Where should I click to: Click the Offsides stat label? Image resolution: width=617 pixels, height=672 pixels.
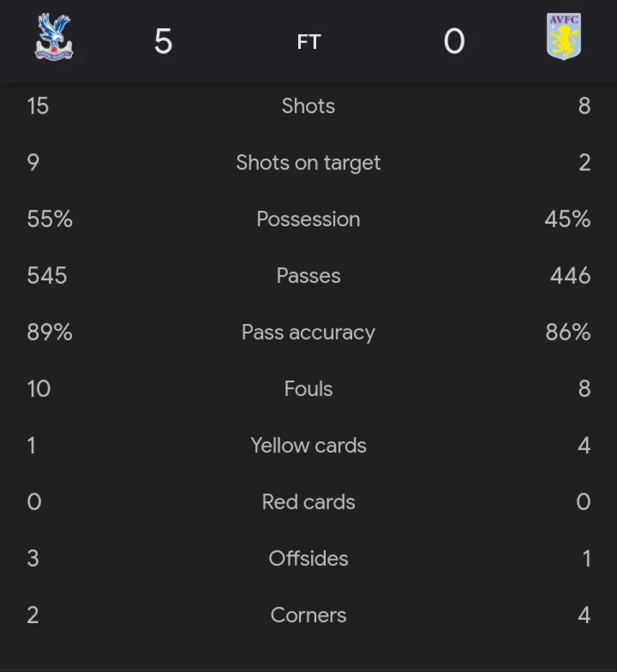(308, 559)
